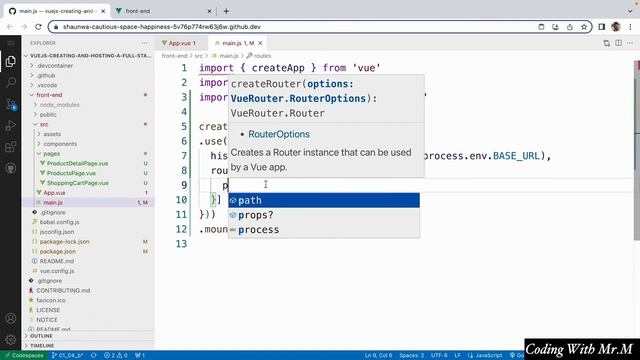The image size is (640, 360).
Task: Open the Manage gear icon
Action: [11, 339]
